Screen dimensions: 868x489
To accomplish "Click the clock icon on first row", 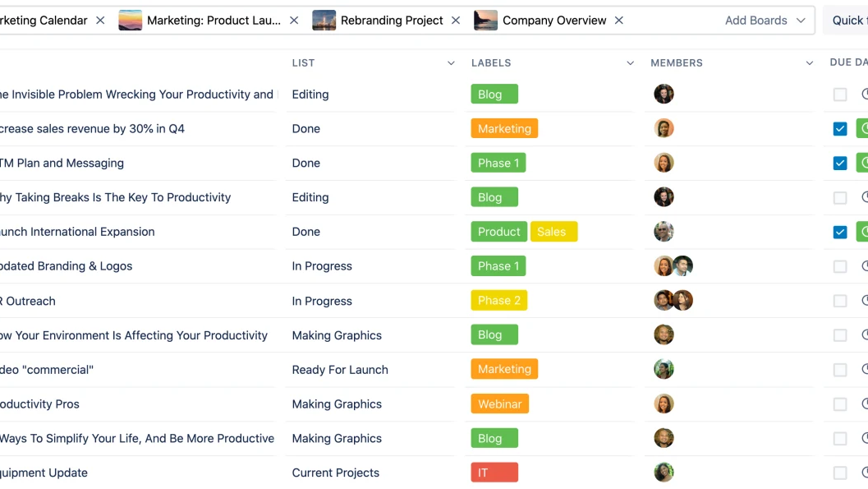I will 865,95.
